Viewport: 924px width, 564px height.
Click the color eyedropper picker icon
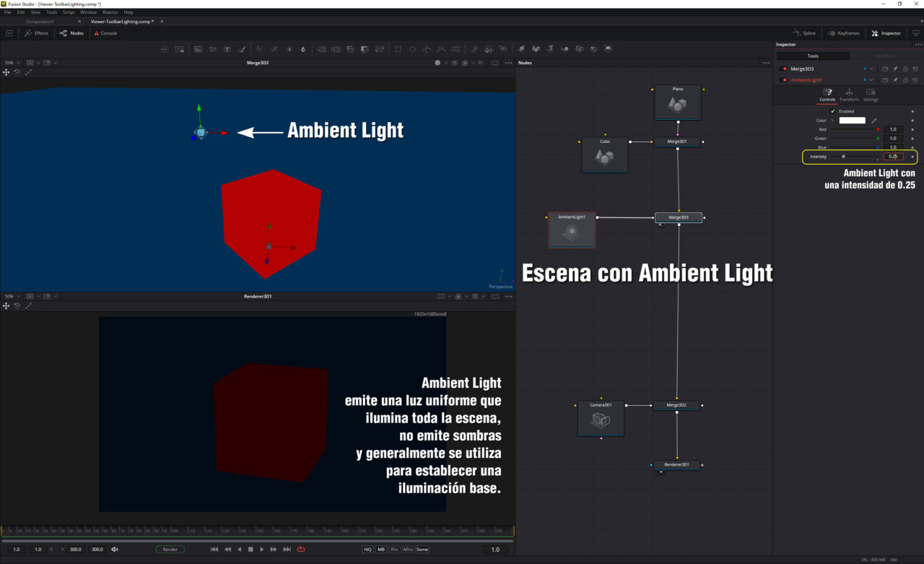[873, 121]
